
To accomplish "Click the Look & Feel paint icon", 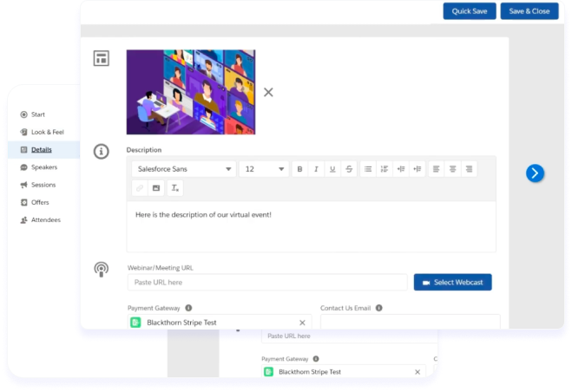I will click(x=23, y=132).
